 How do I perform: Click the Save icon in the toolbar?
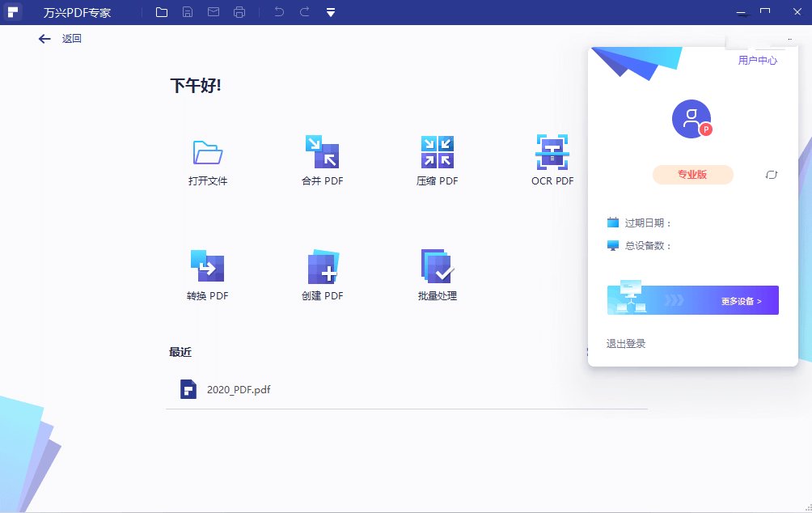(x=188, y=12)
